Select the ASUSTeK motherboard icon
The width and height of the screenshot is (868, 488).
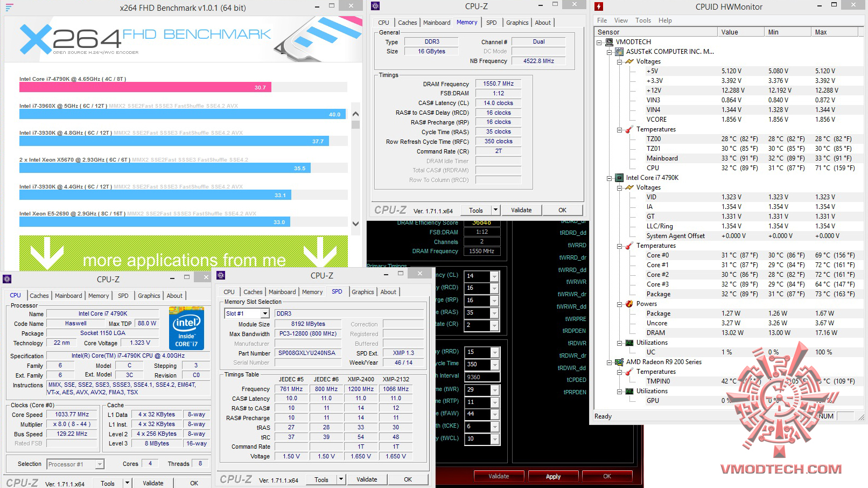coord(619,52)
